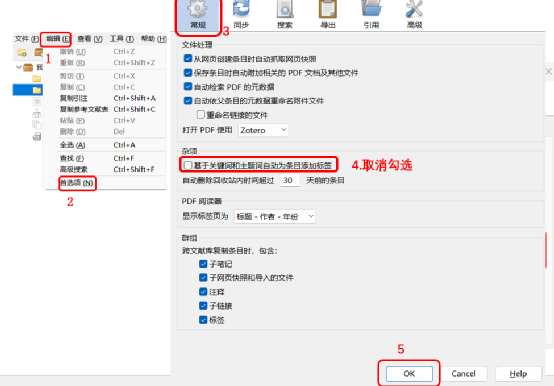Click the document page icon below the selected folder

click(x=36, y=102)
